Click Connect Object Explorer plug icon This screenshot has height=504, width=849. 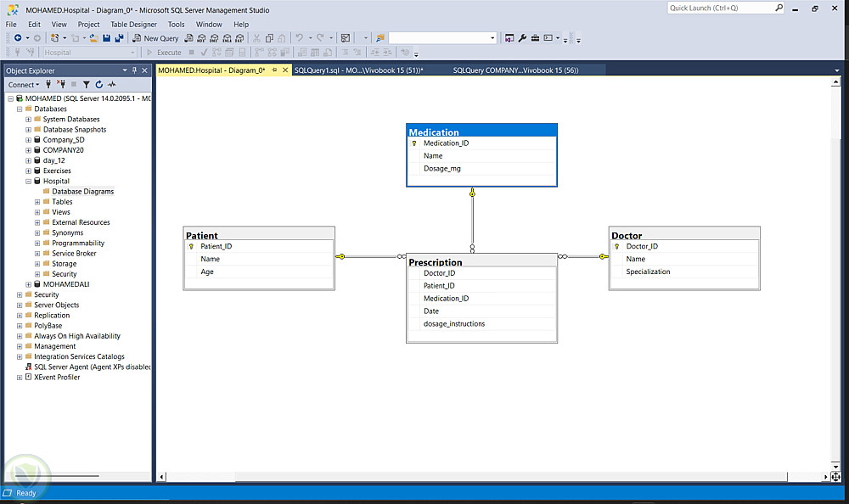pos(48,85)
